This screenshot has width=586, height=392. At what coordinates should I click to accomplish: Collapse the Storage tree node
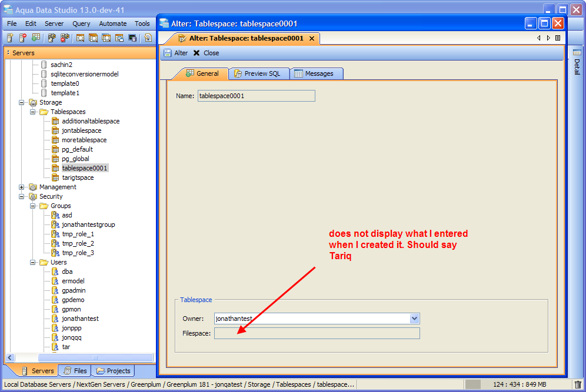[22, 102]
